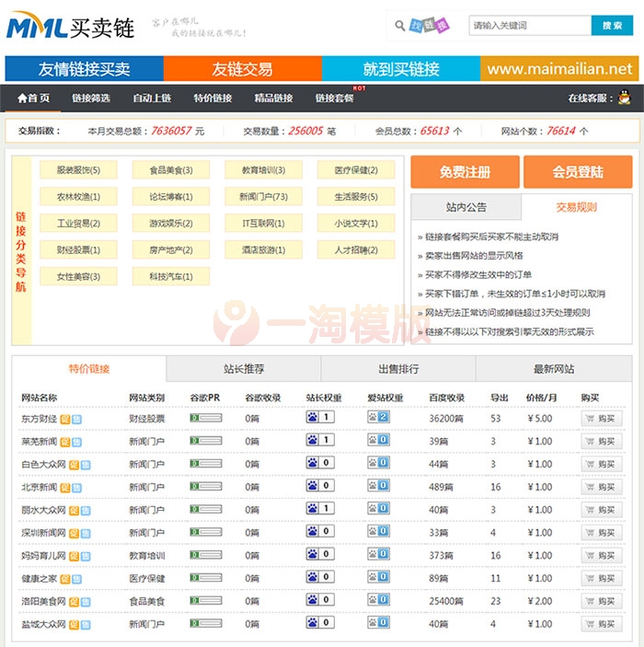644x647 pixels.
Task: Click Baidu paw weight icon for 盐城大众网
Action: coord(320,622)
